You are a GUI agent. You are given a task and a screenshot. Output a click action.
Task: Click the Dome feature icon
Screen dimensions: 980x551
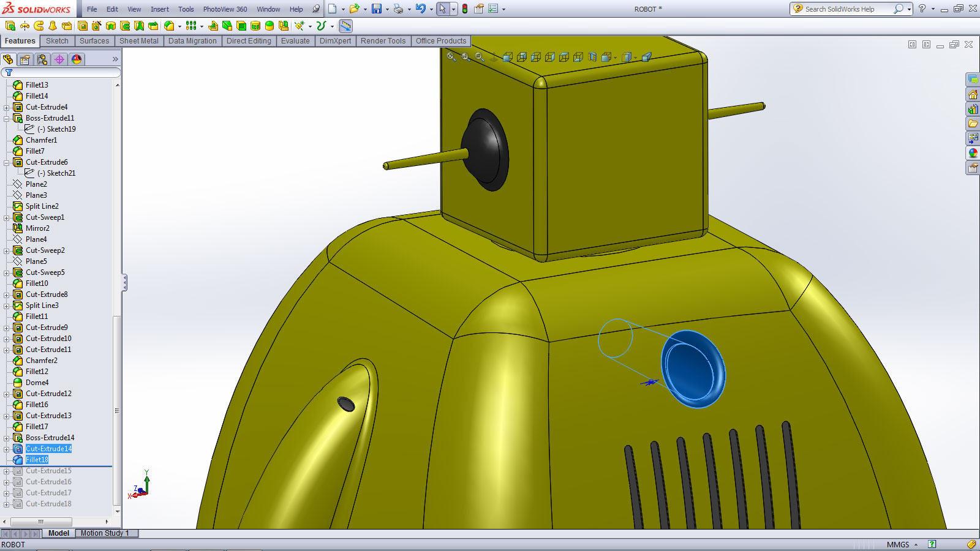[x=269, y=26]
